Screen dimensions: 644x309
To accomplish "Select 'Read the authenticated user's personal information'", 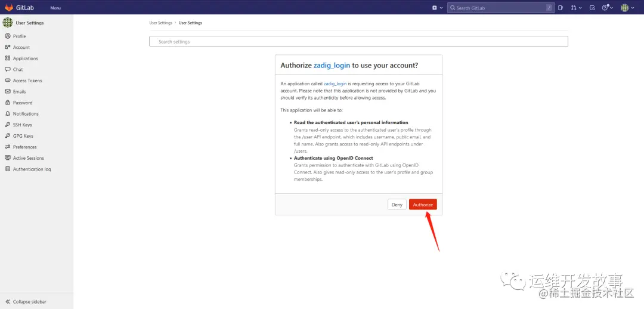I will (351, 122).
